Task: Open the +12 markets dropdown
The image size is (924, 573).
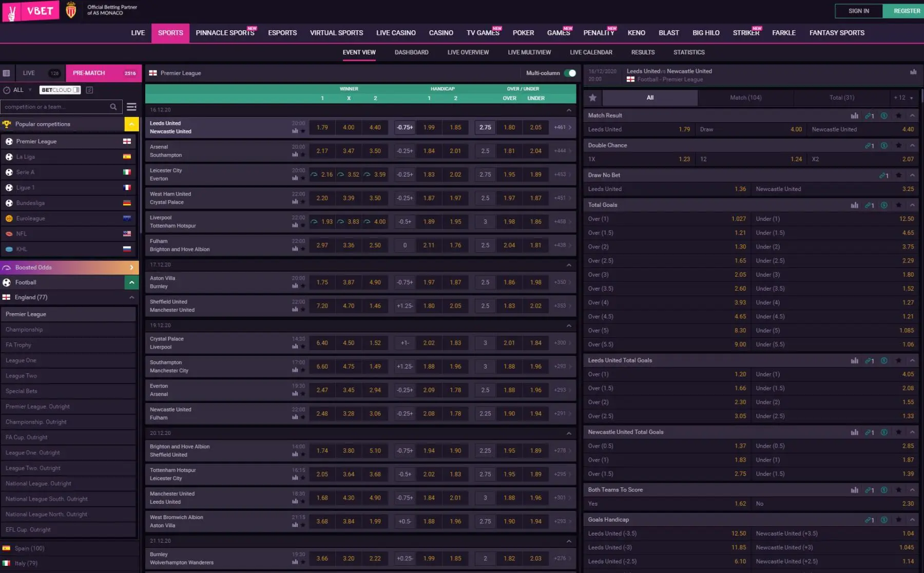Action: [903, 98]
